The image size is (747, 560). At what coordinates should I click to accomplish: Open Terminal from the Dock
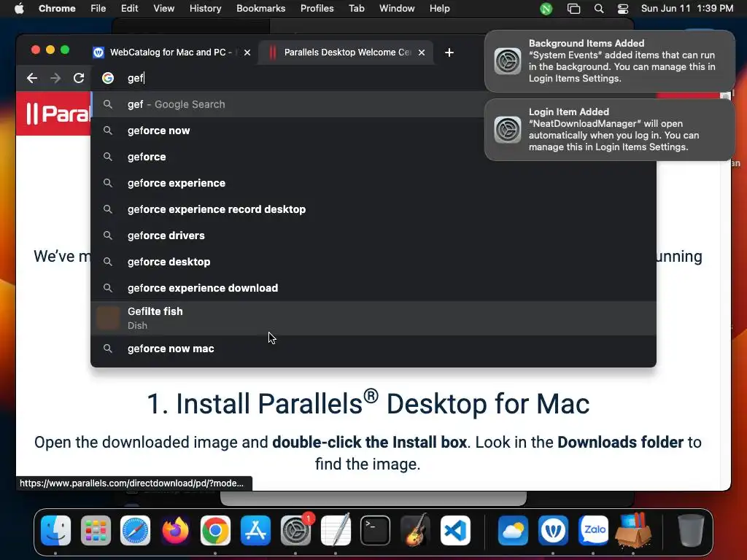tap(376, 530)
